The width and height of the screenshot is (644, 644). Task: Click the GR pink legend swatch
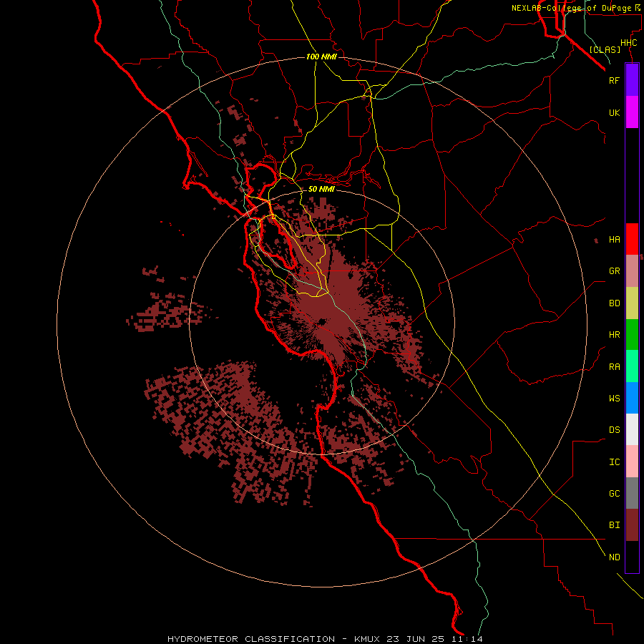click(x=632, y=271)
